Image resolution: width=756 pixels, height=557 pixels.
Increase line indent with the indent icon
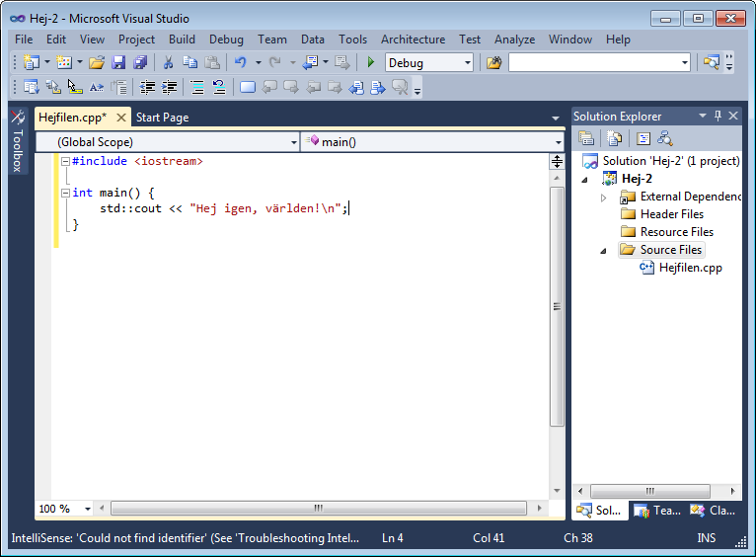click(x=169, y=87)
